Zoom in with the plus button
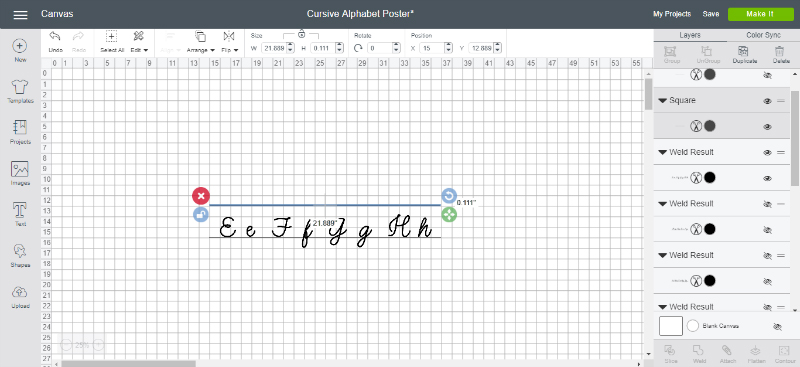 point(98,345)
